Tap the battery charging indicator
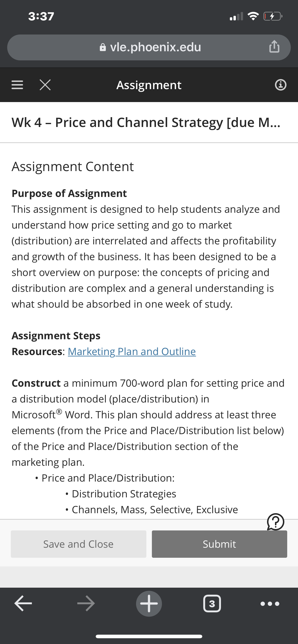This screenshot has width=298, height=644. [x=273, y=17]
